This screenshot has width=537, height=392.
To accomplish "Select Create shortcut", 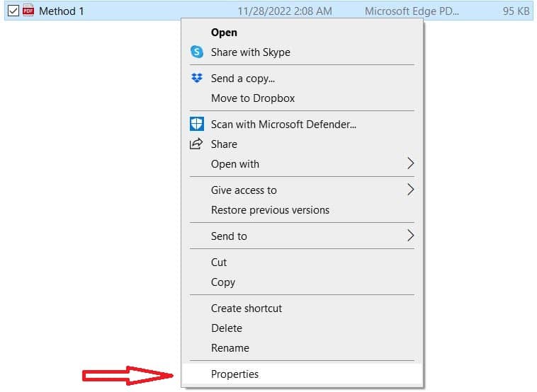I will click(302, 309).
